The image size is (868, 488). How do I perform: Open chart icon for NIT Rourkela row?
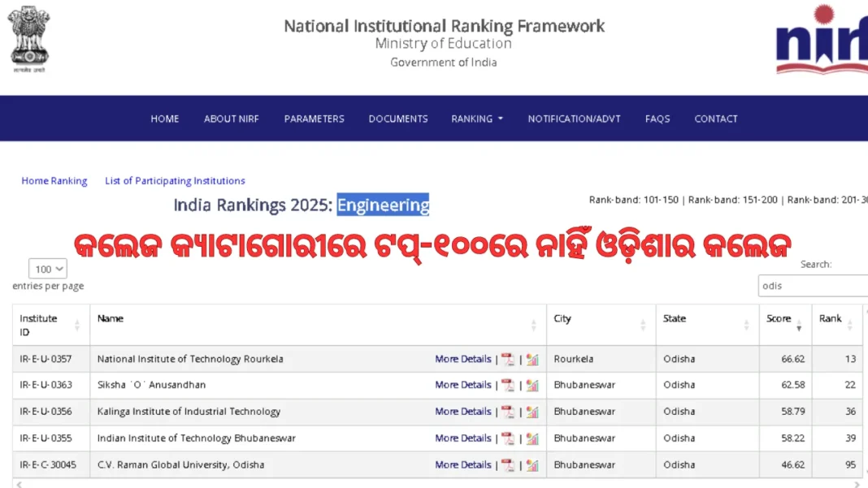click(532, 359)
